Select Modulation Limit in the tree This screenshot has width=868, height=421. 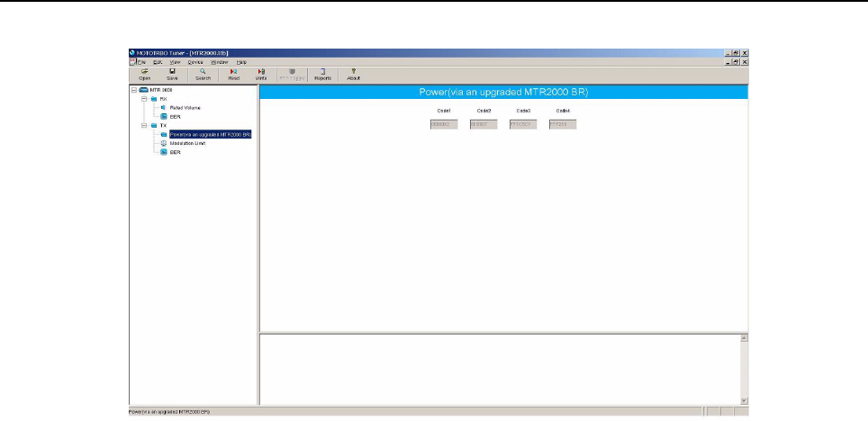pyautogui.click(x=187, y=143)
